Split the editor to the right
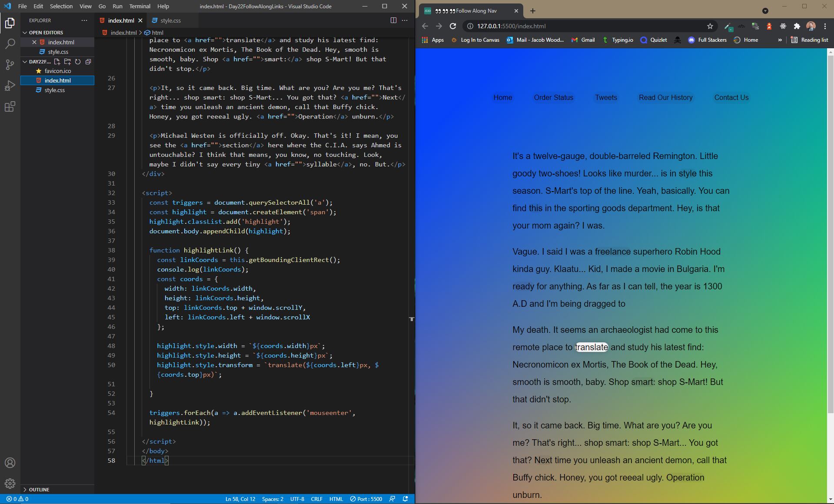The height and width of the screenshot is (504, 834). pos(393,20)
